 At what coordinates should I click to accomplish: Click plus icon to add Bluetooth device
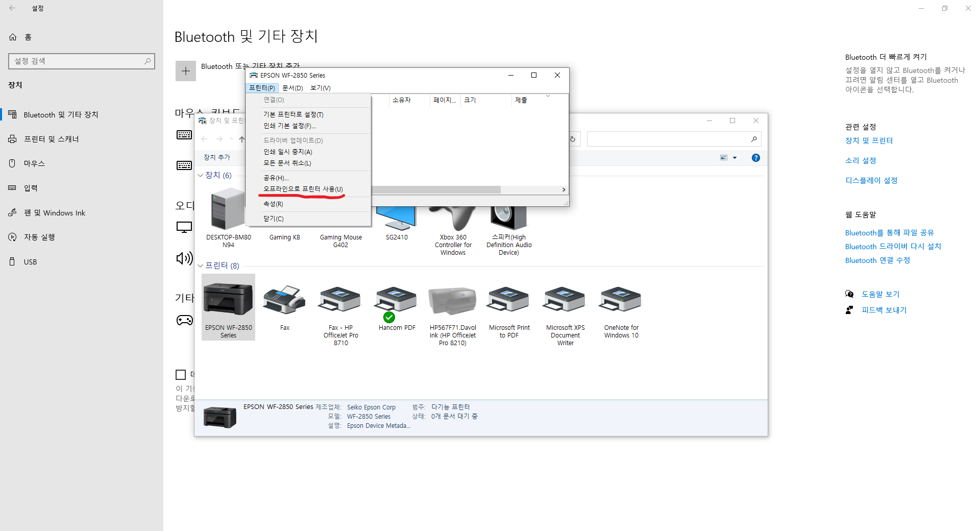tap(186, 71)
